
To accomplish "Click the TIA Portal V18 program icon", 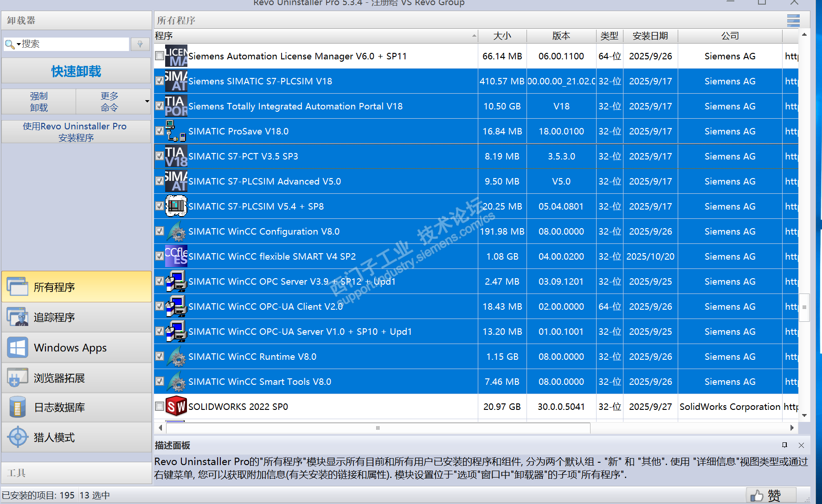I will click(176, 106).
